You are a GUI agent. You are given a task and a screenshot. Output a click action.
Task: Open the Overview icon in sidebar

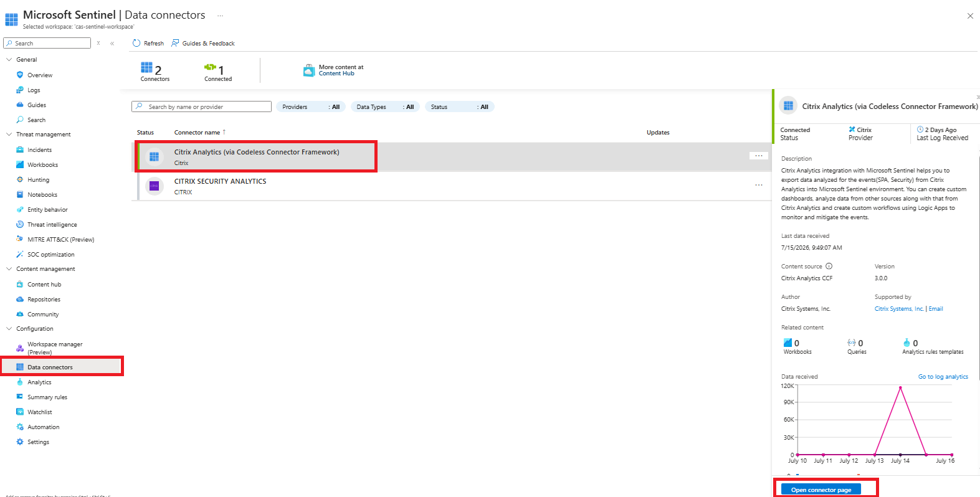(x=20, y=75)
